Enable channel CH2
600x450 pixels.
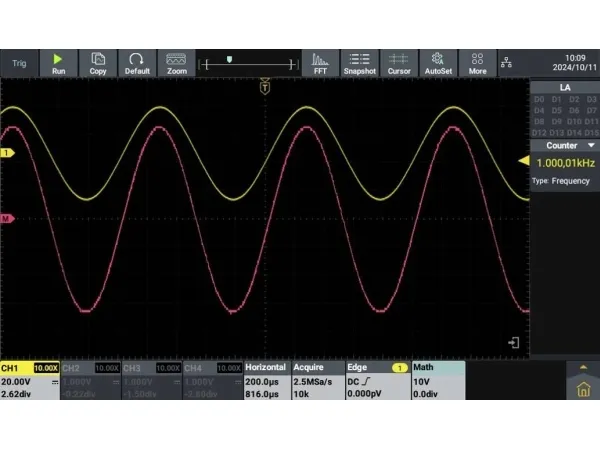[x=91, y=381]
